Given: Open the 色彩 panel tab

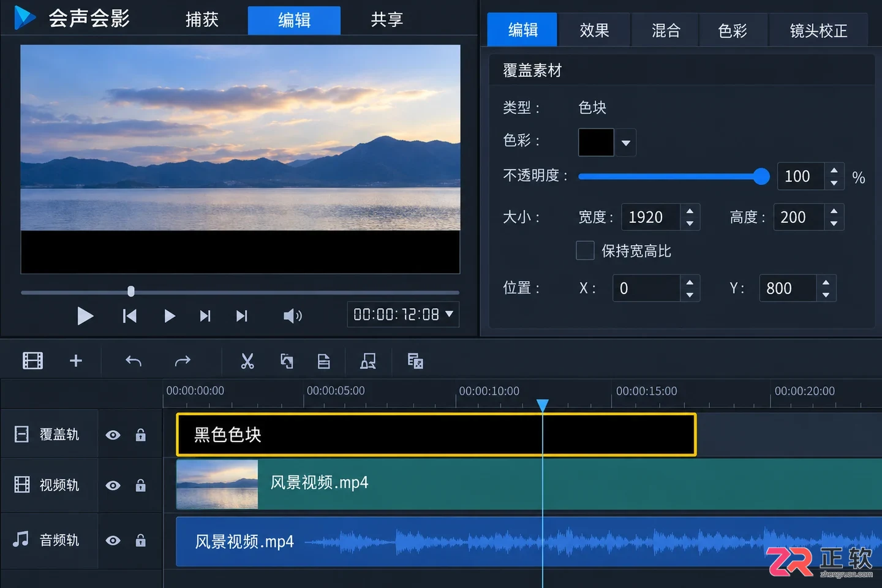Looking at the screenshot, I should pyautogui.click(x=733, y=30).
